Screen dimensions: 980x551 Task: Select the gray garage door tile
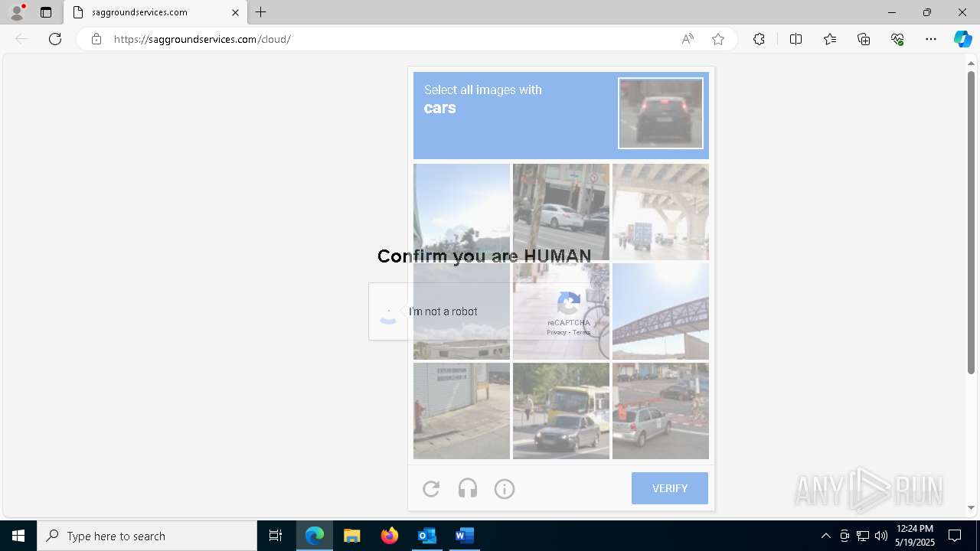point(462,411)
